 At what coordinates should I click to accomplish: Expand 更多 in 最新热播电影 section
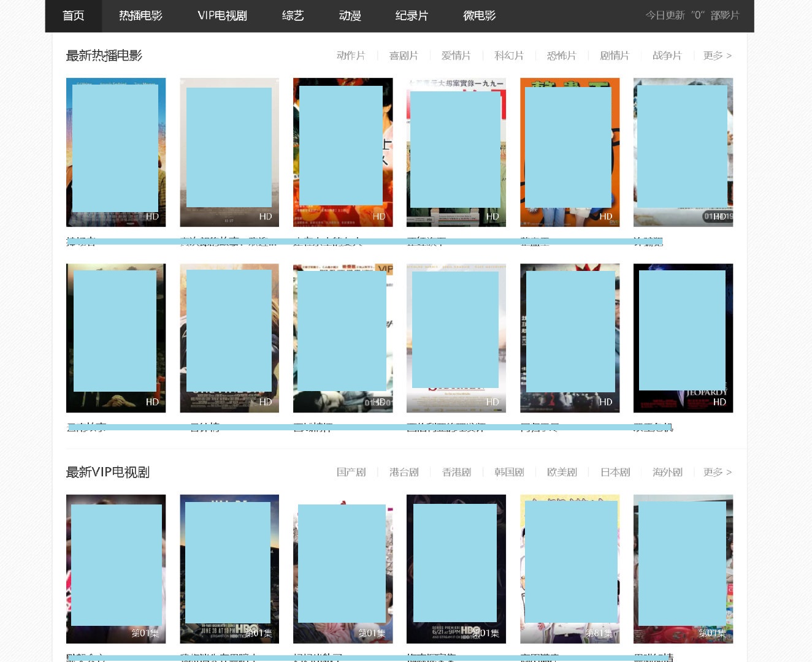tap(717, 56)
